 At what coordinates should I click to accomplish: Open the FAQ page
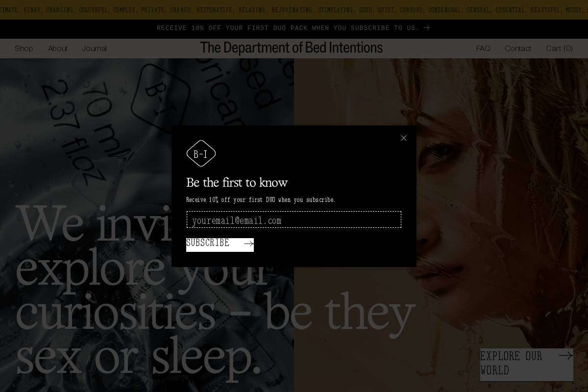483,48
